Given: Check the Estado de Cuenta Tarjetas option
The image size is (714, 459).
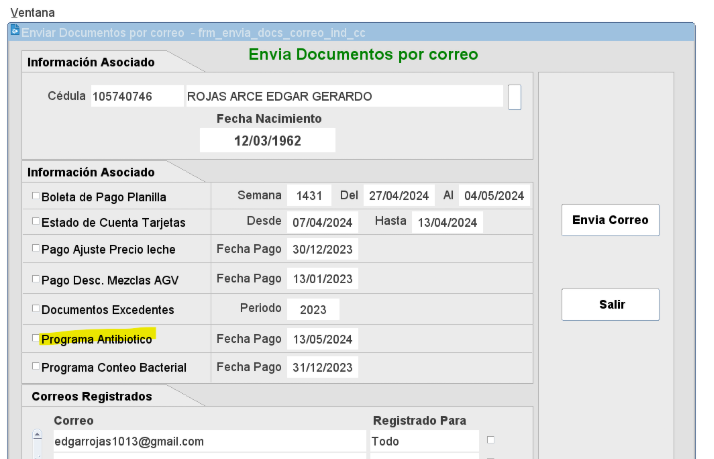Looking at the screenshot, I should click(36, 222).
